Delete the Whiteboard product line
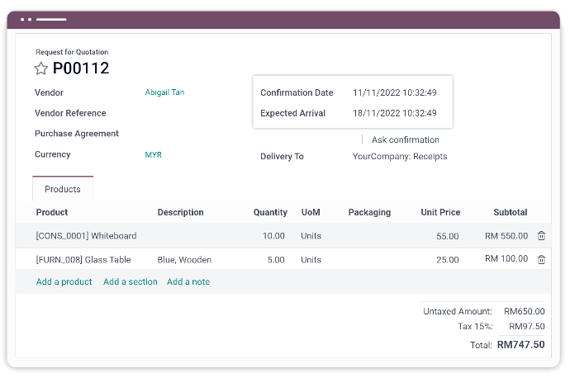 pos(541,236)
